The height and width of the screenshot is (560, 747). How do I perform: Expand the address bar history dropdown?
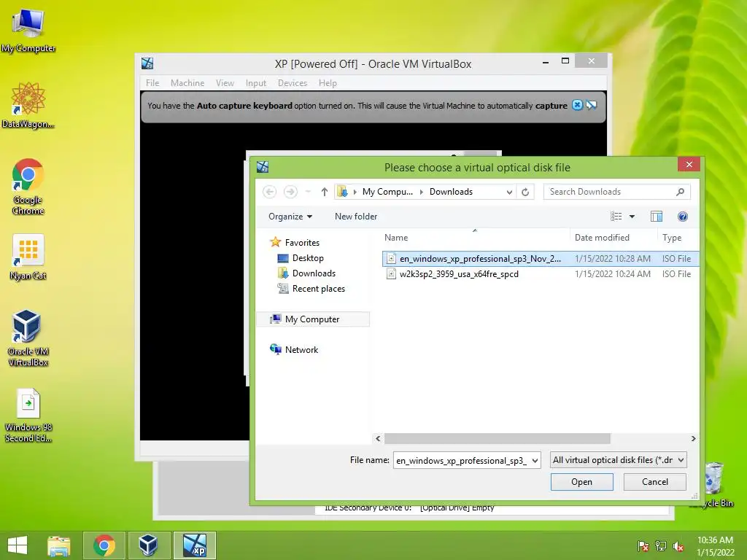click(509, 192)
